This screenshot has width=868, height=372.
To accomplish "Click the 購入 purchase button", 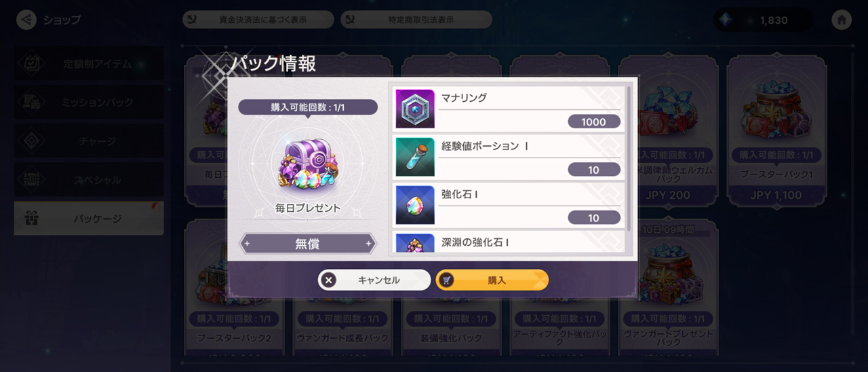I will [x=492, y=280].
